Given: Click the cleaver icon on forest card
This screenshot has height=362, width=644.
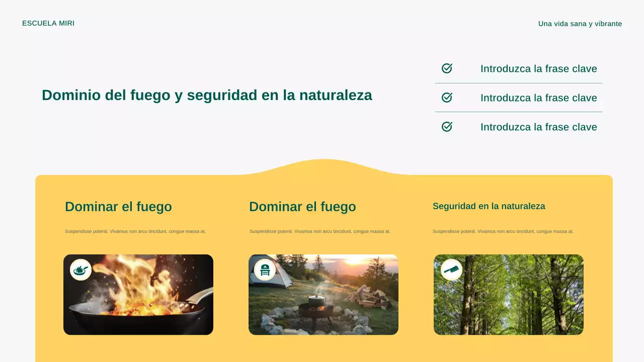Looking at the screenshot, I should (450, 269).
